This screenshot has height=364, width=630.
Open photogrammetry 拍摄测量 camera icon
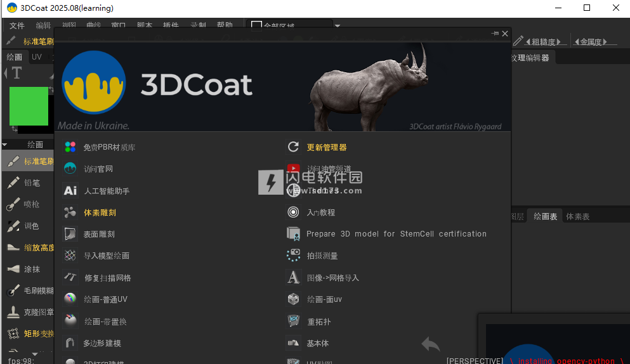[x=293, y=256]
